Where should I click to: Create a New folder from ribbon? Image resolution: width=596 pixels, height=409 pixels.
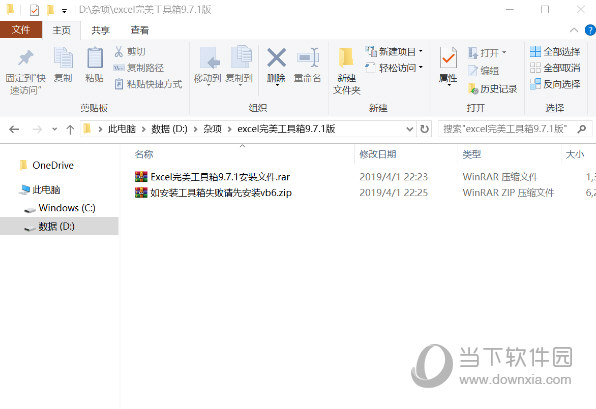(x=346, y=70)
